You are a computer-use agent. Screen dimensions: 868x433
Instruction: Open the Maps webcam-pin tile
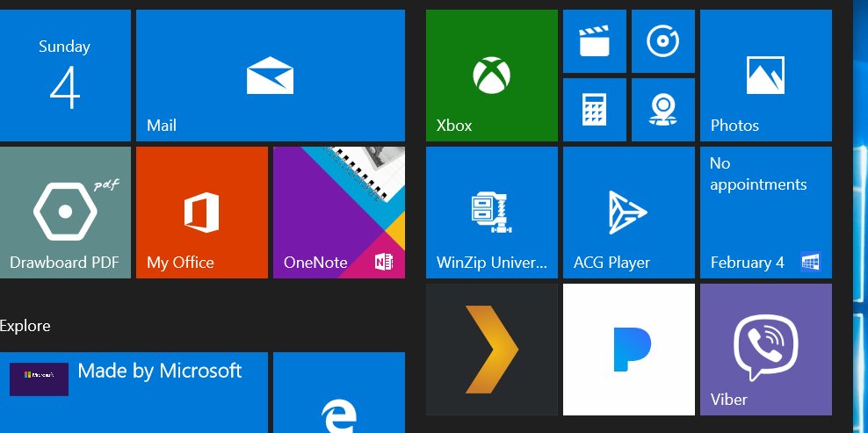[x=663, y=110]
